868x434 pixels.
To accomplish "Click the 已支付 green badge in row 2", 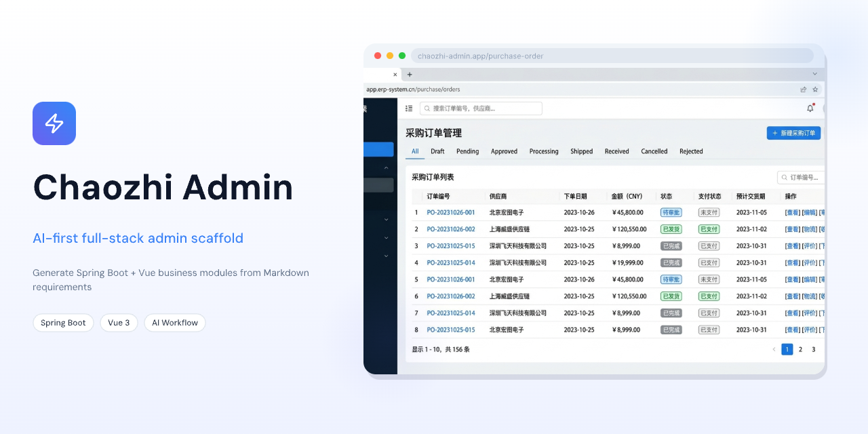I will pos(709,229).
